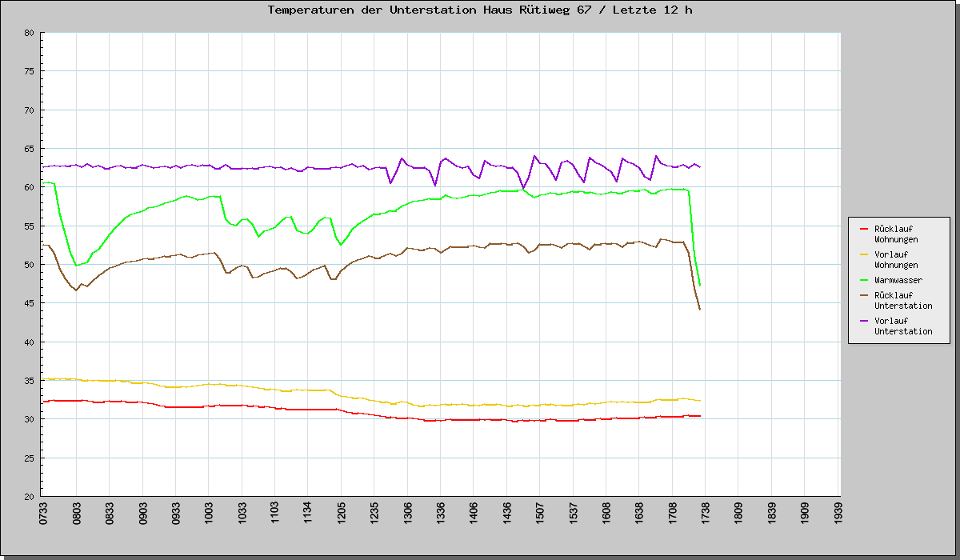960x560 pixels.
Task: Click the 50 value on the y-axis
Action: click(x=29, y=265)
